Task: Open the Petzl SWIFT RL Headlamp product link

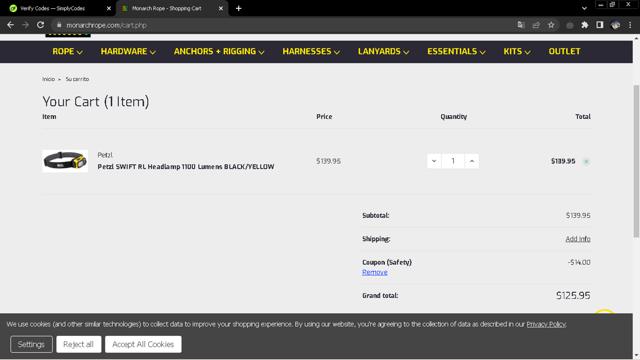Action: 186,167
